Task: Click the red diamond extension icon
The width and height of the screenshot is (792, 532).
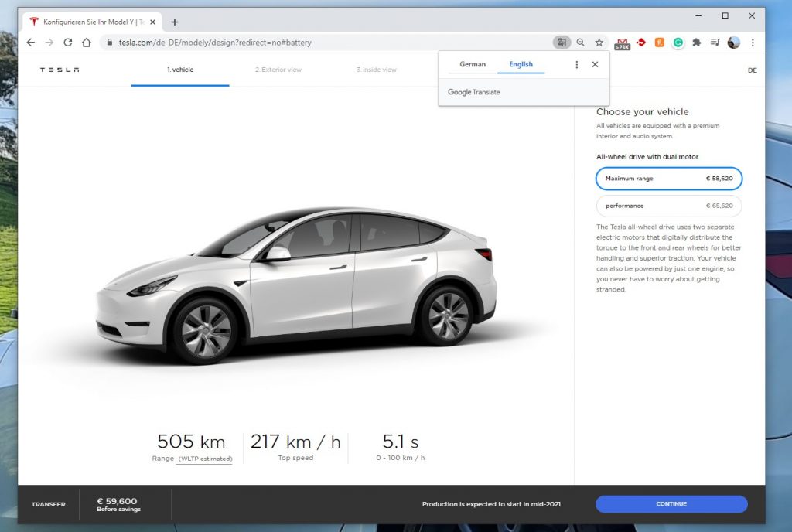Action: tap(641, 43)
